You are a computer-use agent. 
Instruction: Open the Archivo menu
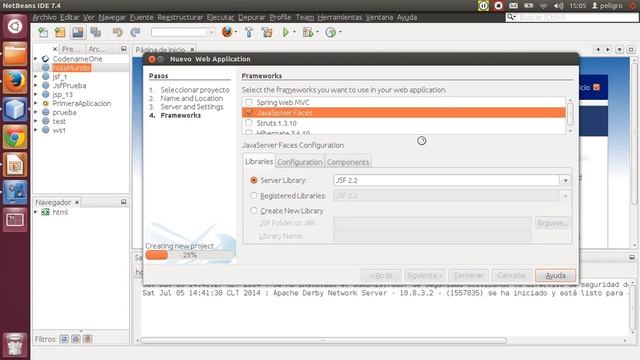[44, 17]
